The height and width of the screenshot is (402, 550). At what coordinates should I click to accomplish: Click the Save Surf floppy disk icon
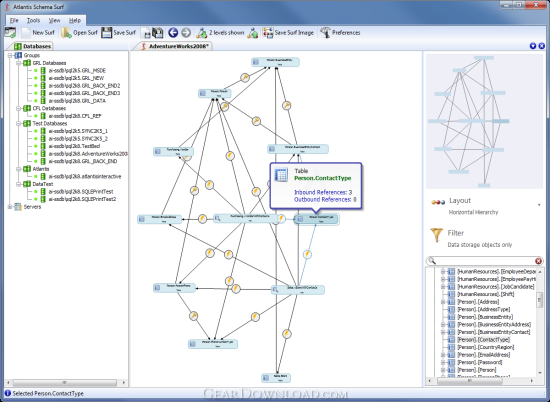106,33
